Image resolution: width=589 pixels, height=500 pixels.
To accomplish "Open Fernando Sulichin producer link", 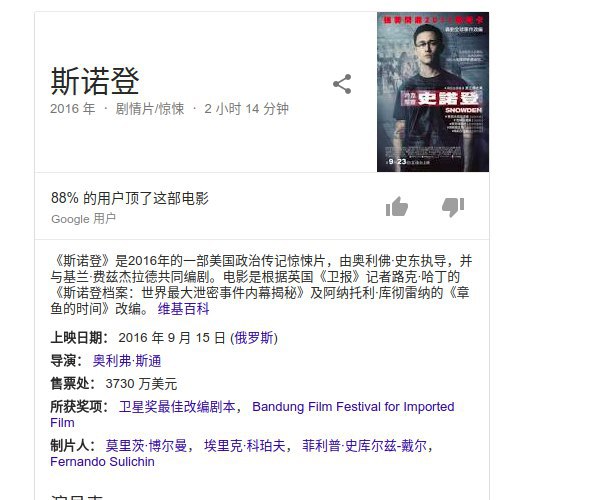I will click(102, 462).
